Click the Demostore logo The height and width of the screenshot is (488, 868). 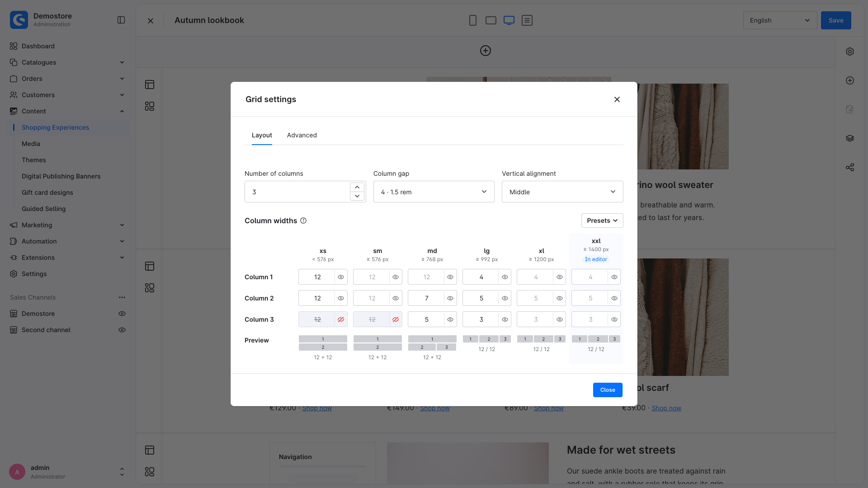click(x=19, y=20)
